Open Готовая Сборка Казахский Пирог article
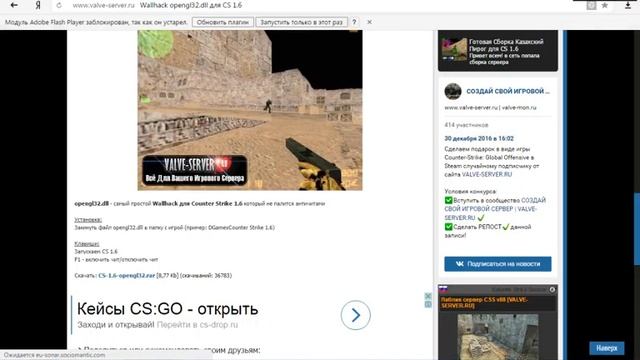The image size is (640, 360). pyautogui.click(x=506, y=45)
